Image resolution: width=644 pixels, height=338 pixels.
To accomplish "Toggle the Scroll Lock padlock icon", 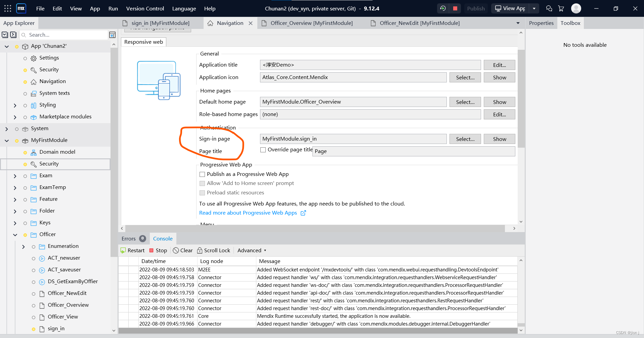I will 200,250.
